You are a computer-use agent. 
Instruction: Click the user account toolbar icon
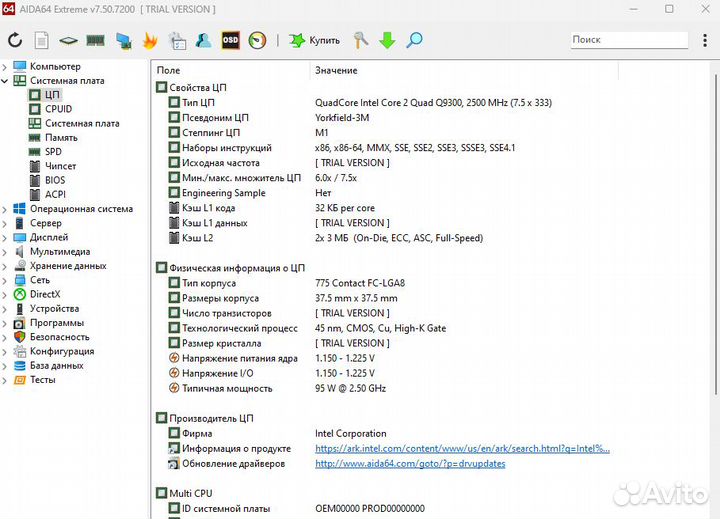point(203,40)
